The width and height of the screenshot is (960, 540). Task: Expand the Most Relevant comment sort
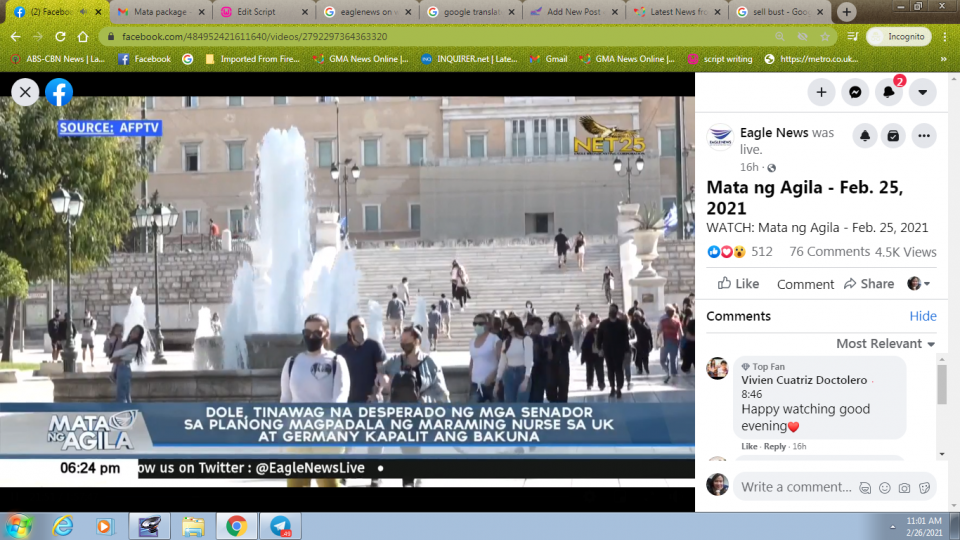(x=885, y=343)
